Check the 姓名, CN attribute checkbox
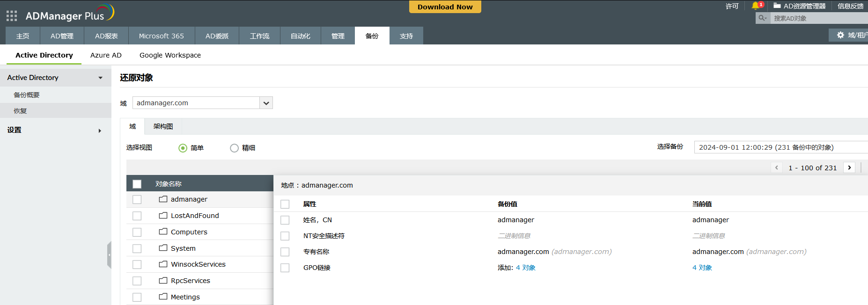 (x=285, y=220)
